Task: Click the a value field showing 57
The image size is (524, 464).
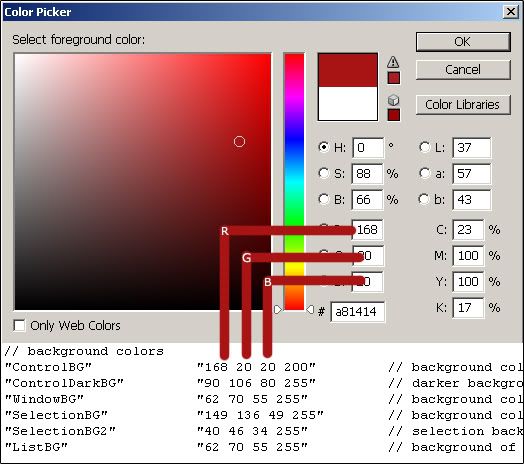Action: pos(472,173)
